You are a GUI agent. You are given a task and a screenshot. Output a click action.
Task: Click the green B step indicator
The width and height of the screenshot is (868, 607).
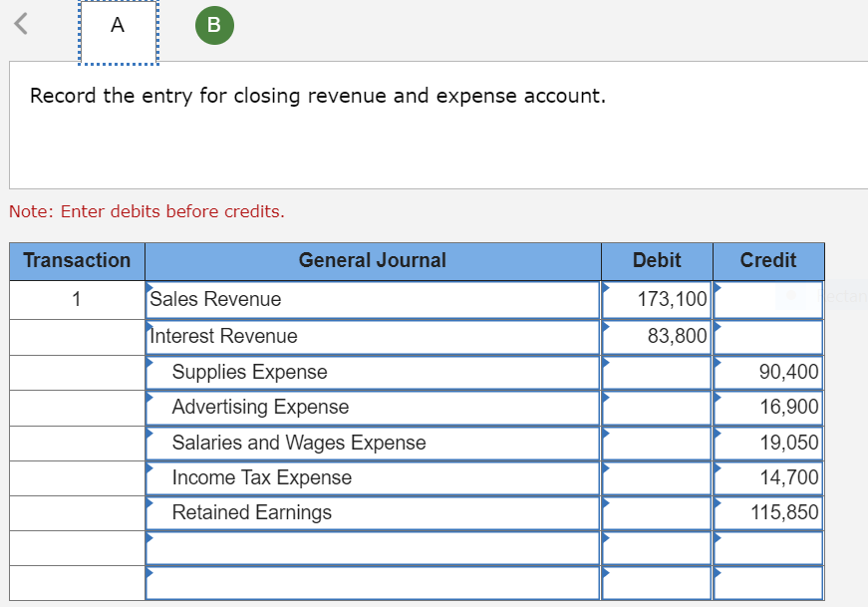(x=213, y=26)
